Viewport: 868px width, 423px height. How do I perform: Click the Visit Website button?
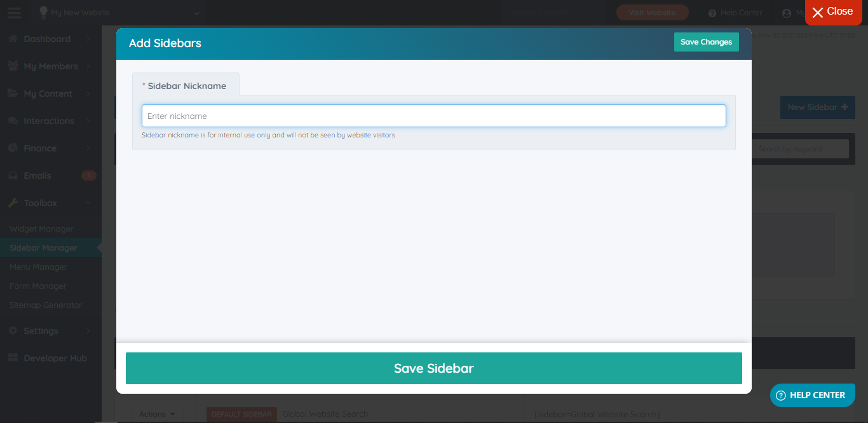point(652,13)
